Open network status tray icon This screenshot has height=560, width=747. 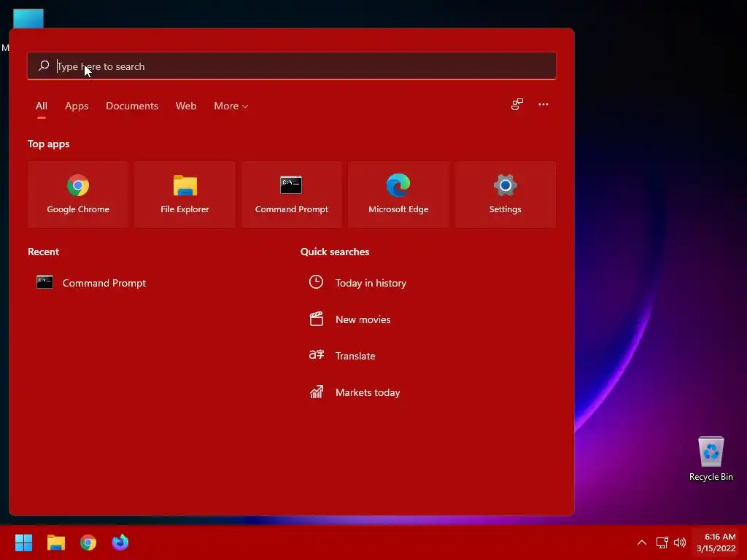tap(662, 542)
